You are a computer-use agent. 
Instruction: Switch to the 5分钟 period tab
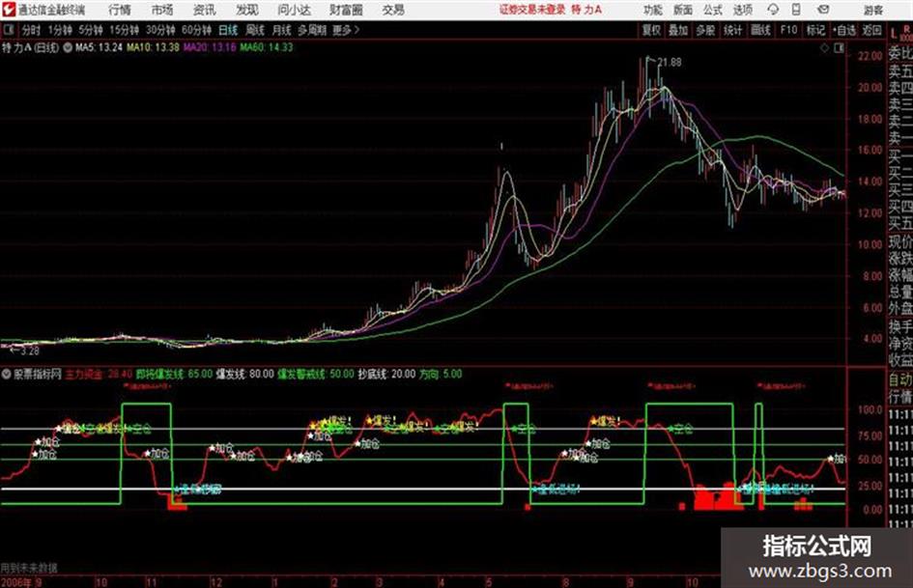point(91,30)
